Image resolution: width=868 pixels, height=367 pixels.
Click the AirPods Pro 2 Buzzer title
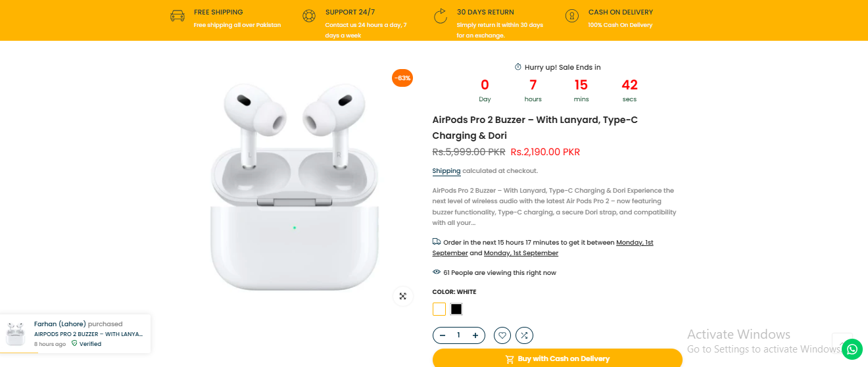(535, 128)
